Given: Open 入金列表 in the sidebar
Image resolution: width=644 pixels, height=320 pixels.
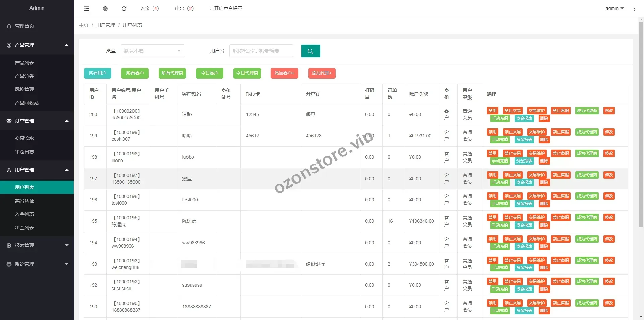Looking at the screenshot, I should [x=24, y=214].
